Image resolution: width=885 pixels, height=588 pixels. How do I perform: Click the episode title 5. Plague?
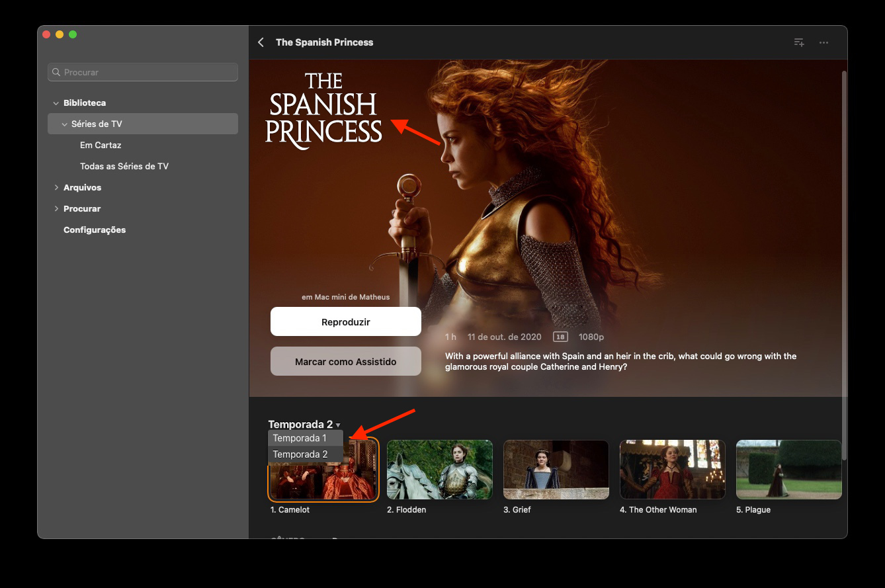[753, 510]
